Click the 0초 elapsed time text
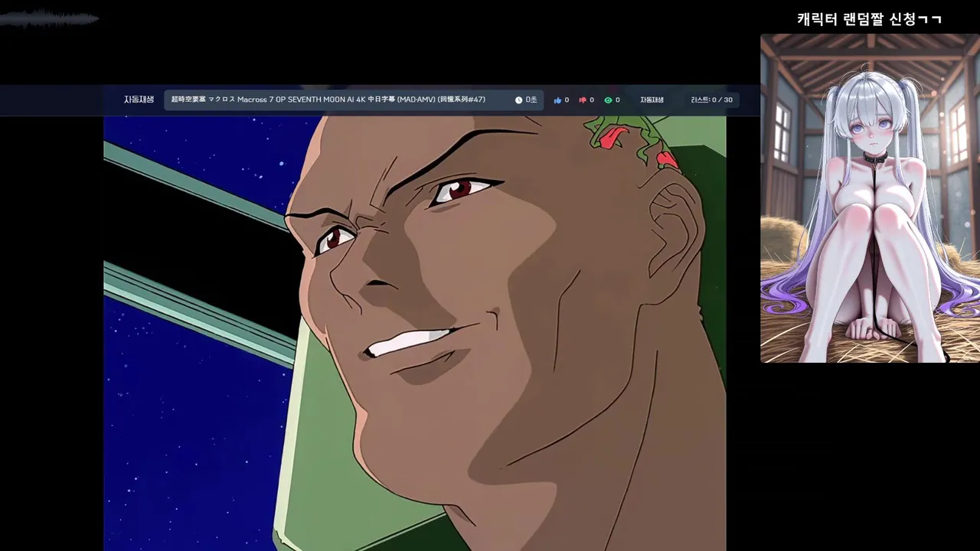Image resolution: width=980 pixels, height=551 pixels. (x=531, y=100)
